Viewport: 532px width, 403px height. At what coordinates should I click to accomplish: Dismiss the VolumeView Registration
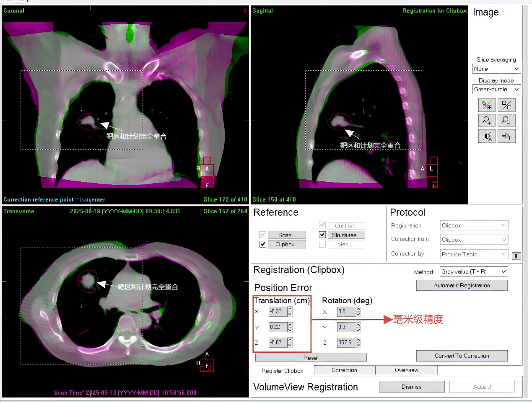tap(412, 387)
